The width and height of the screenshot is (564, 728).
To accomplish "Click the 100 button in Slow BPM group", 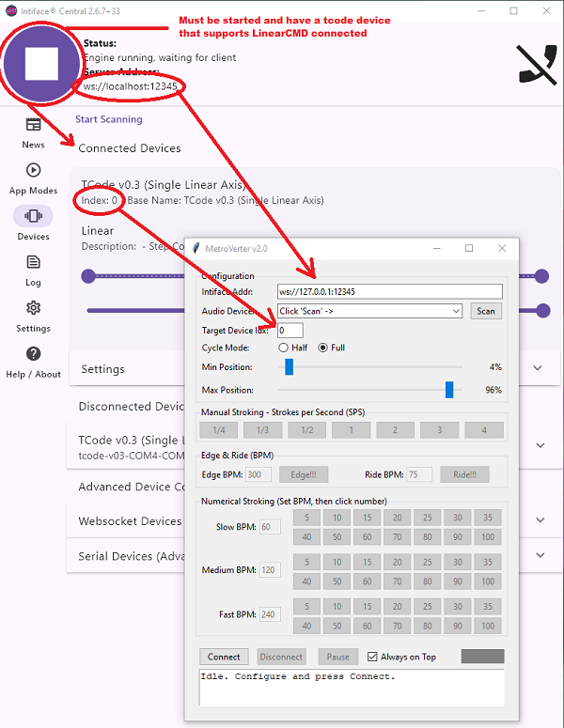I will pos(488,536).
